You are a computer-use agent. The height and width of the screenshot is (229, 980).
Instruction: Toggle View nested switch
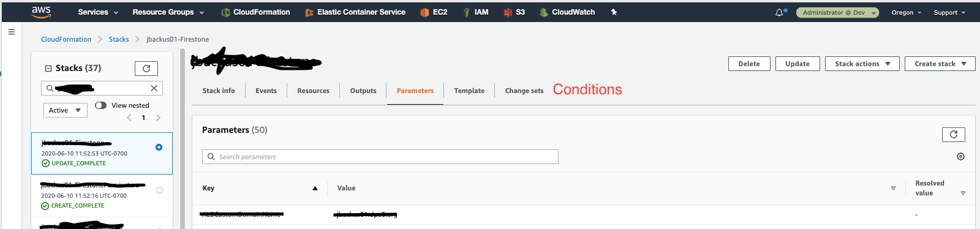click(101, 105)
